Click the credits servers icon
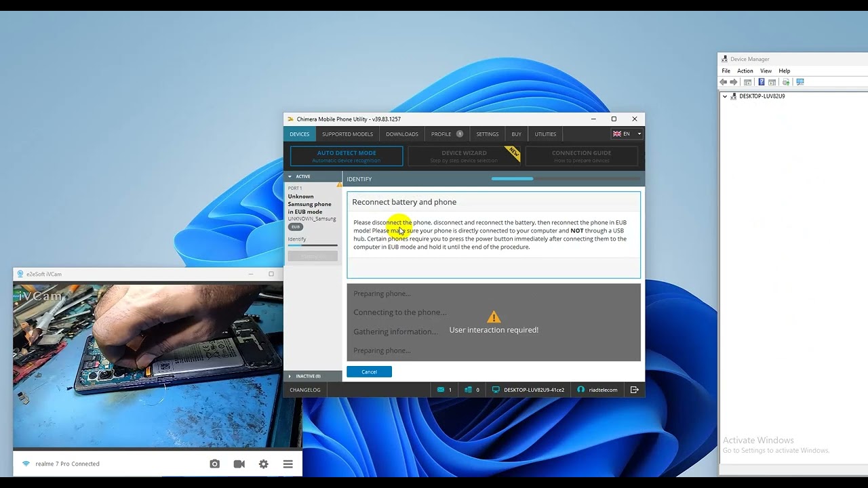 pos(468,390)
